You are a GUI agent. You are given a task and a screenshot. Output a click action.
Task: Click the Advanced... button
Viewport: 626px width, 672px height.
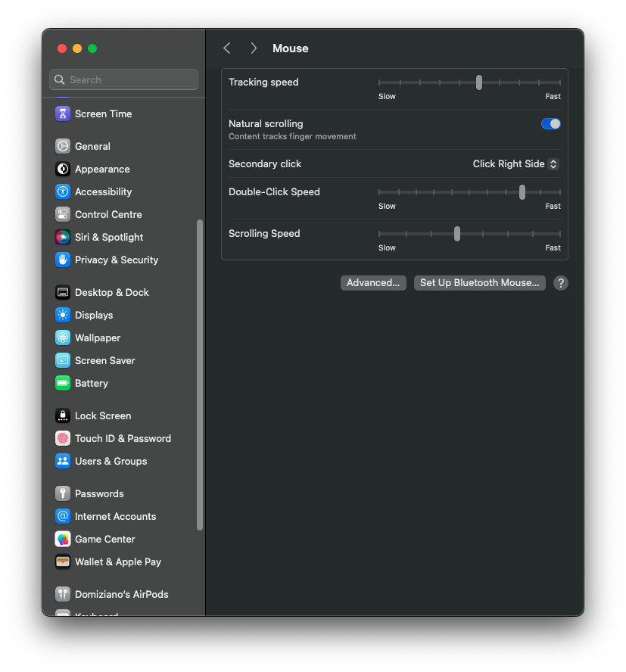373,283
